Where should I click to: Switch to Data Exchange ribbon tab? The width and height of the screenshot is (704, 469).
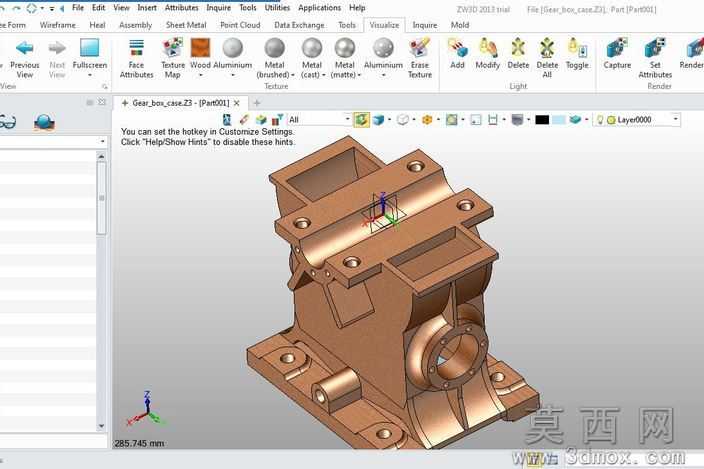coord(299,25)
